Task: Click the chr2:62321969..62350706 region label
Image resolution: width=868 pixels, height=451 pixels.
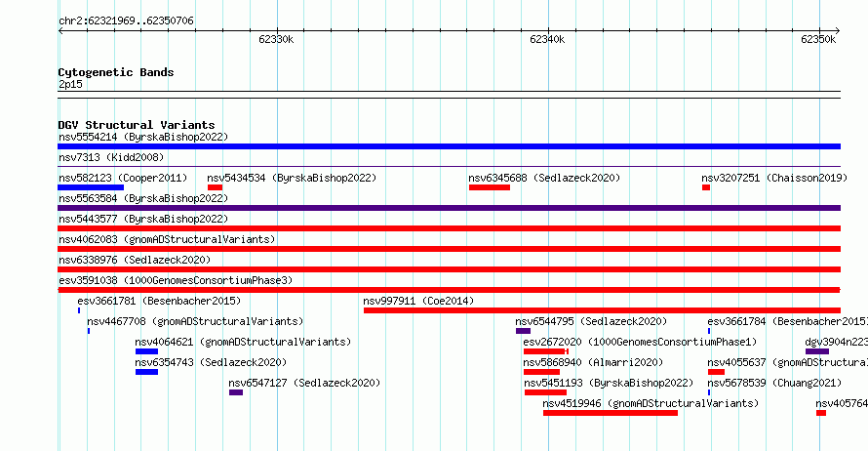Action: [126, 20]
